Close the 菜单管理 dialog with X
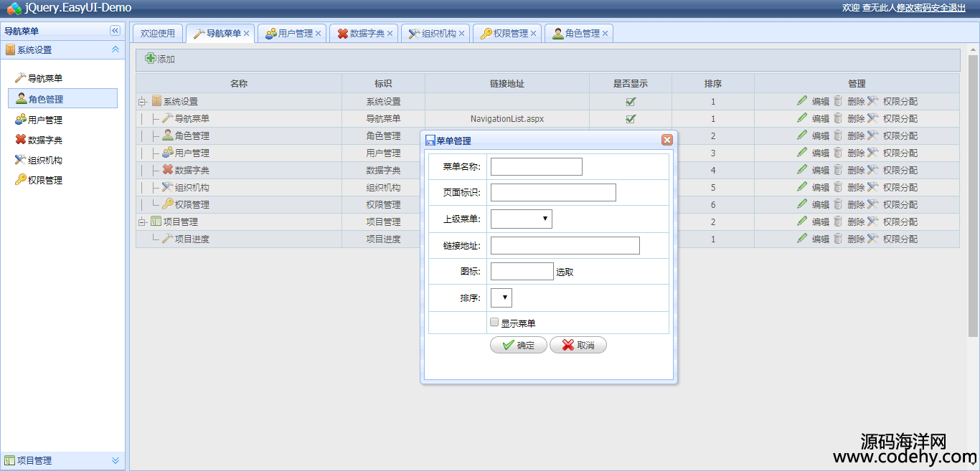 (x=666, y=141)
